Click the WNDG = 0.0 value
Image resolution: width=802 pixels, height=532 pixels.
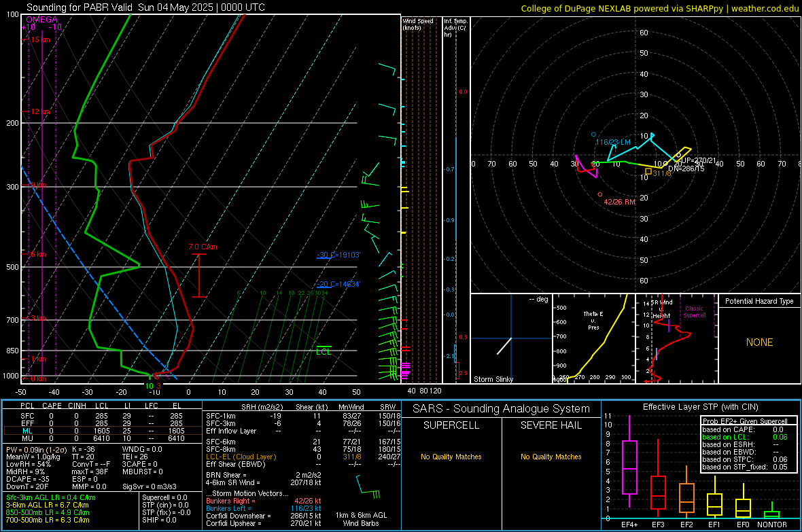point(142,450)
